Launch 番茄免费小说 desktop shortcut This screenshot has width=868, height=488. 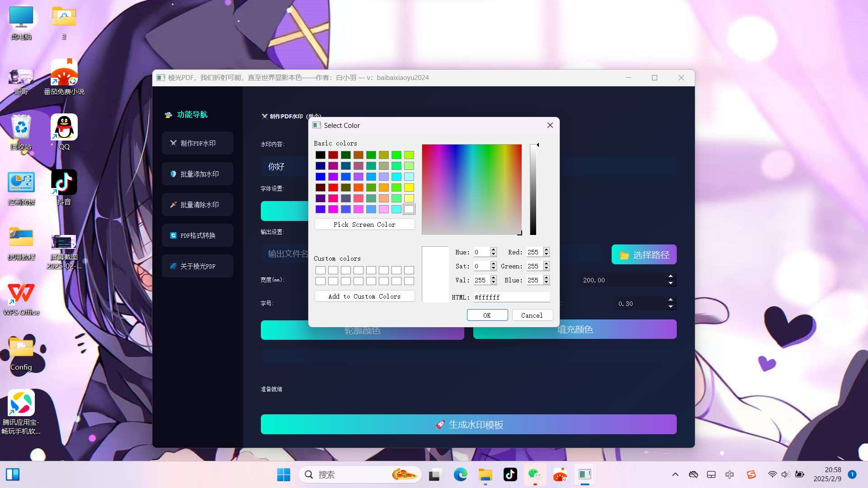point(64,77)
